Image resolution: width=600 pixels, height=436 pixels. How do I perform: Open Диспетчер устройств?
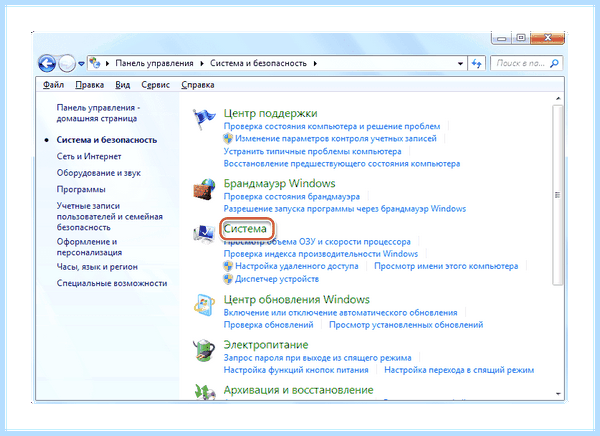pos(277,279)
